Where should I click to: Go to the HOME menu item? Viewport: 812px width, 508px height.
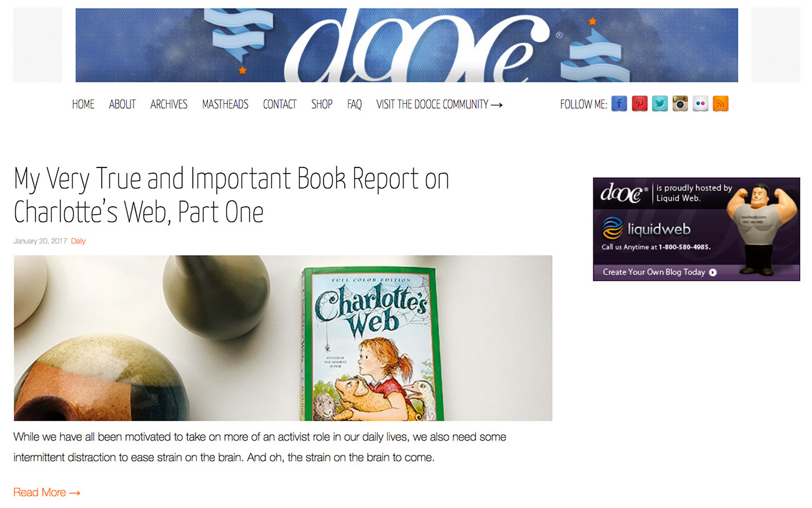pyautogui.click(x=83, y=104)
